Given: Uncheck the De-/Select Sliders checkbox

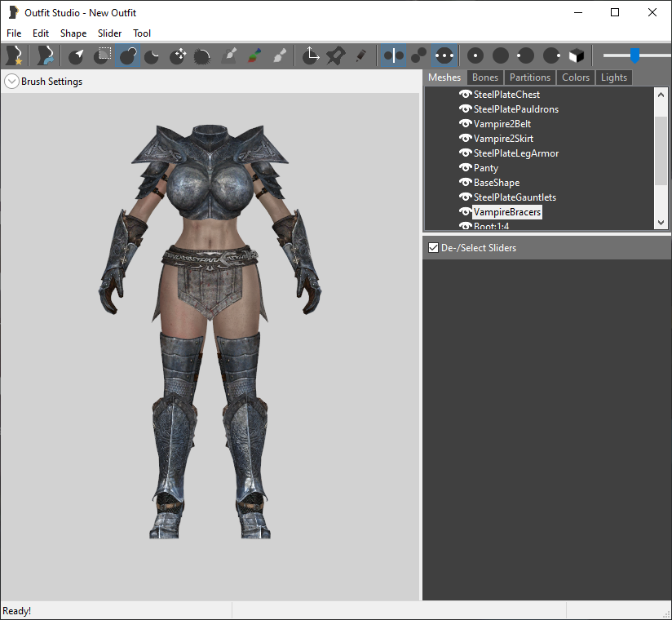Looking at the screenshot, I should tap(433, 248).
